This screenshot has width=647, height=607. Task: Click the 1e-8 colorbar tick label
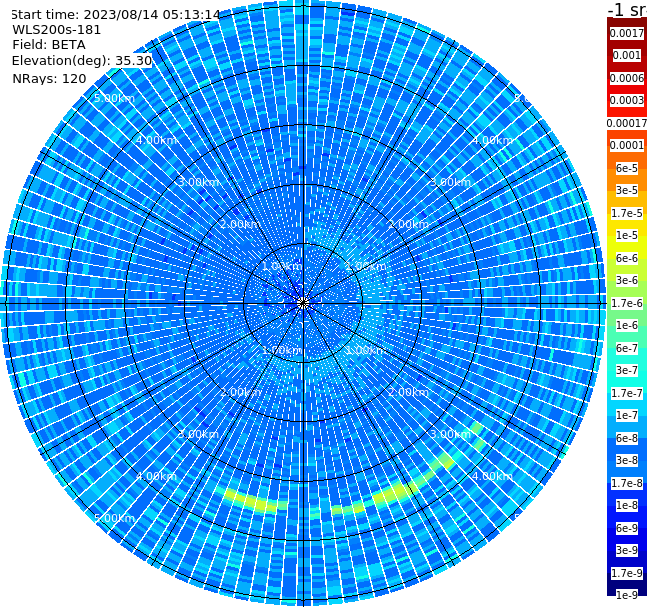(627, 505)
